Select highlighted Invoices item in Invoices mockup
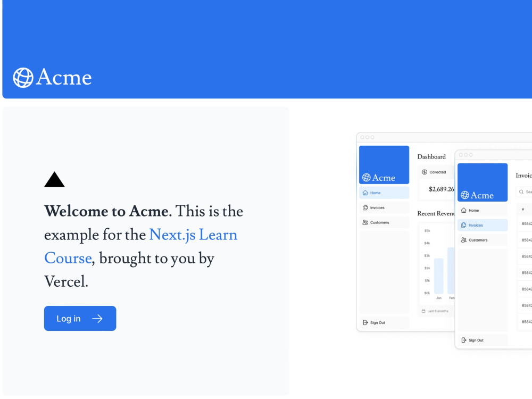Image resolution: width=532 pixels, height=399 pixels. 483,225
